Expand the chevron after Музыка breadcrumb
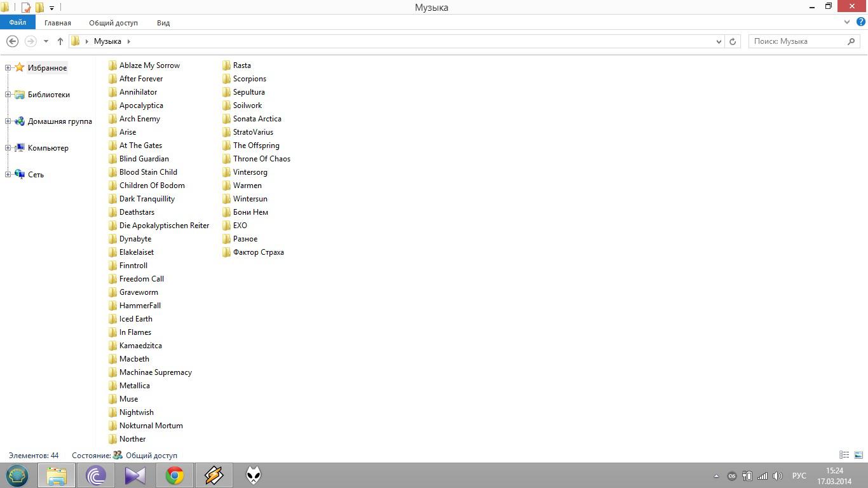Image resolution: width=868 pixels, height=488 pixels. [x=129, y=41]
